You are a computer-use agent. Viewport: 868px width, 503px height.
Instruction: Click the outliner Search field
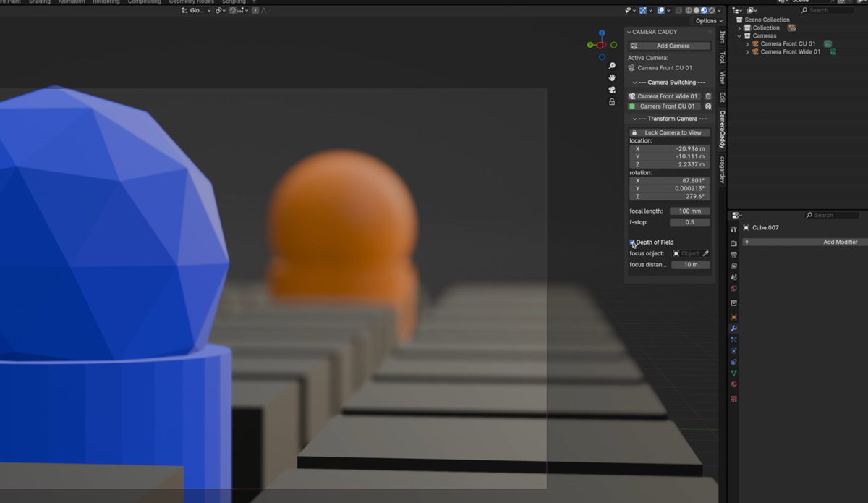pos(827,10)
